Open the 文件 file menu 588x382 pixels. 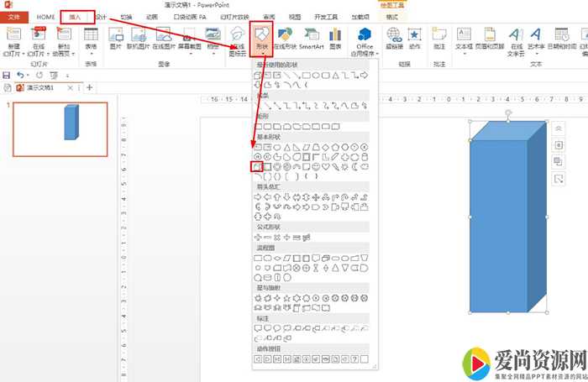(x=13, y=17)
